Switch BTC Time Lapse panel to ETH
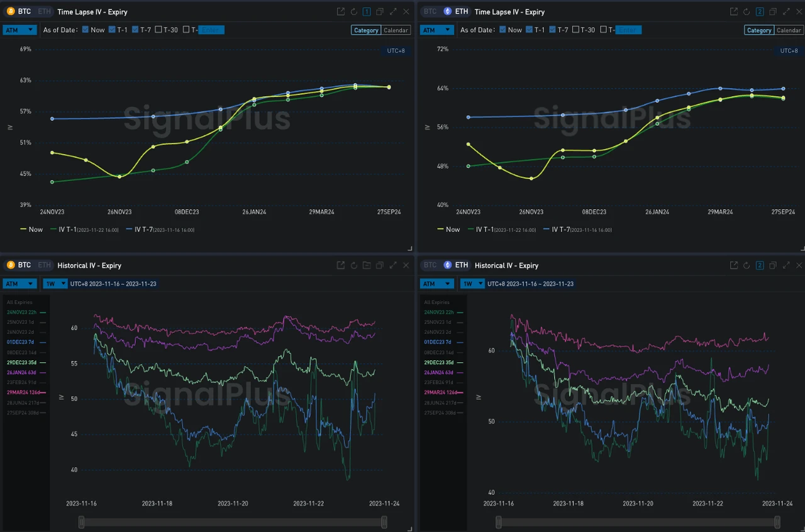 coord(44,11)
